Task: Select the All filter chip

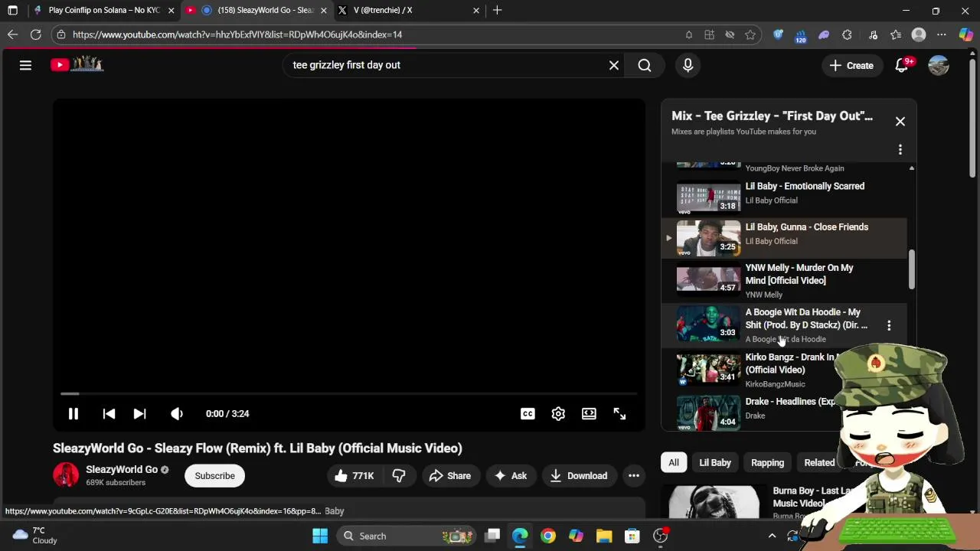Action: pos(674,462)
